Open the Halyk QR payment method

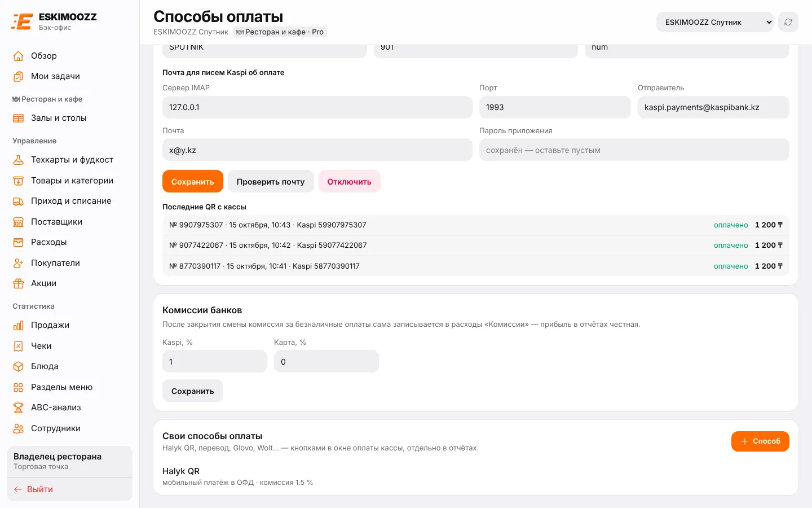476,476
